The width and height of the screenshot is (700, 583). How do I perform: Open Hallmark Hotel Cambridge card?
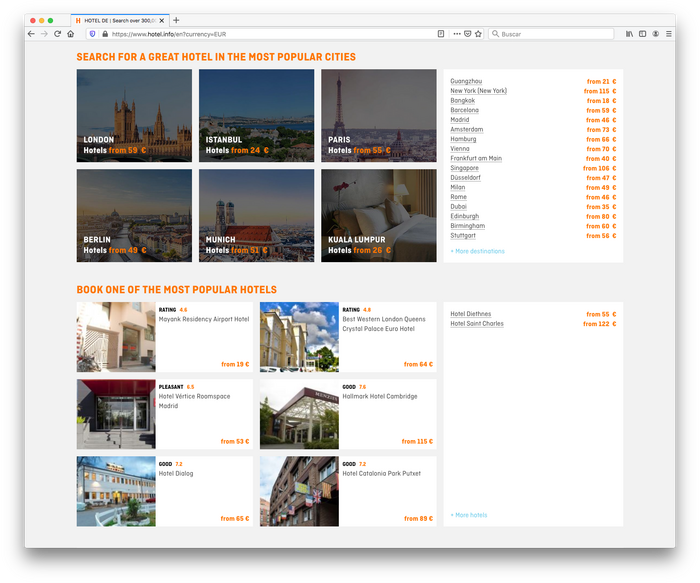(348, 414)
